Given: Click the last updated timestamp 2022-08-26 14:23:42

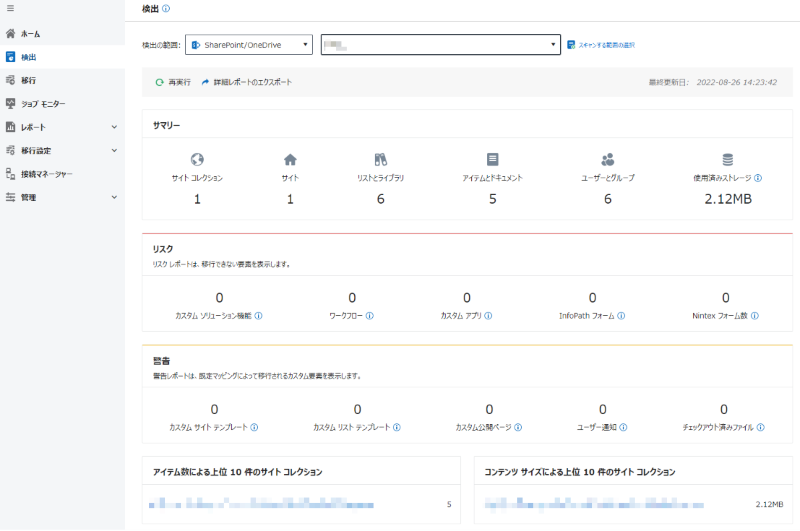Looking at the screenshot, I should pos(737,82).
